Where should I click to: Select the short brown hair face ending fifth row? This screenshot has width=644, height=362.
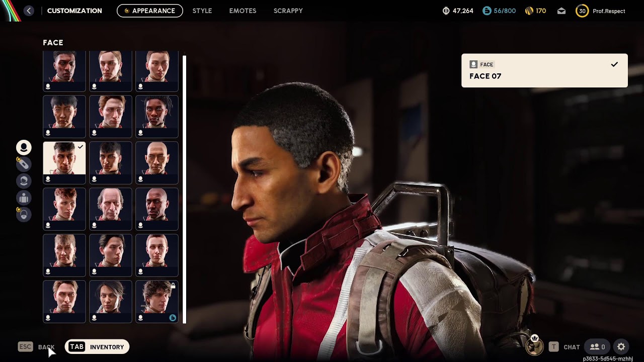click(157, 255)
